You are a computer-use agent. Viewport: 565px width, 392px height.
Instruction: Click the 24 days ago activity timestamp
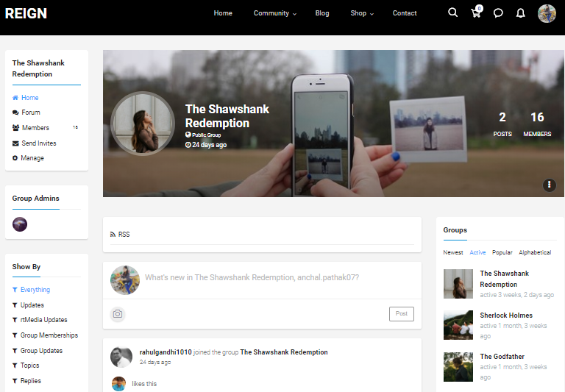(155, 362)
